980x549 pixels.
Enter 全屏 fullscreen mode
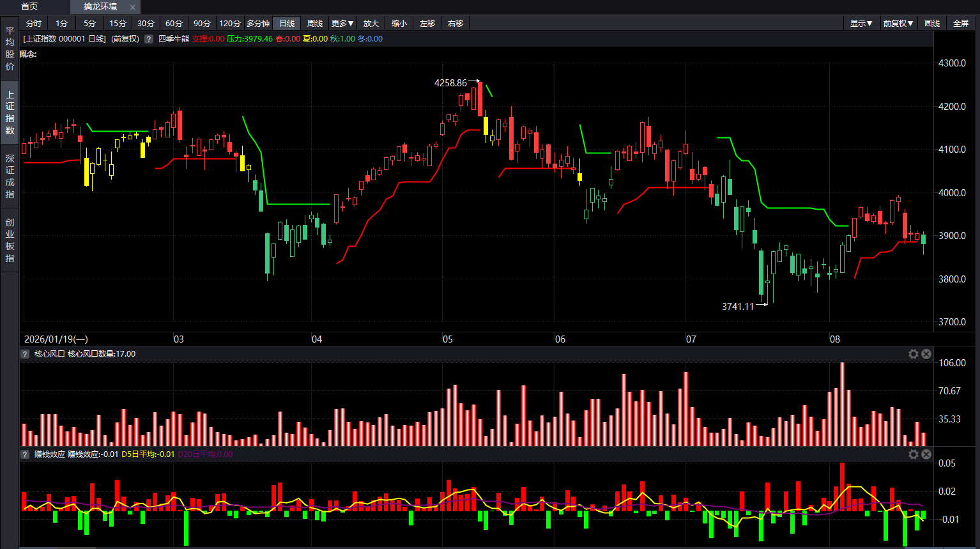tap(961, 24)
